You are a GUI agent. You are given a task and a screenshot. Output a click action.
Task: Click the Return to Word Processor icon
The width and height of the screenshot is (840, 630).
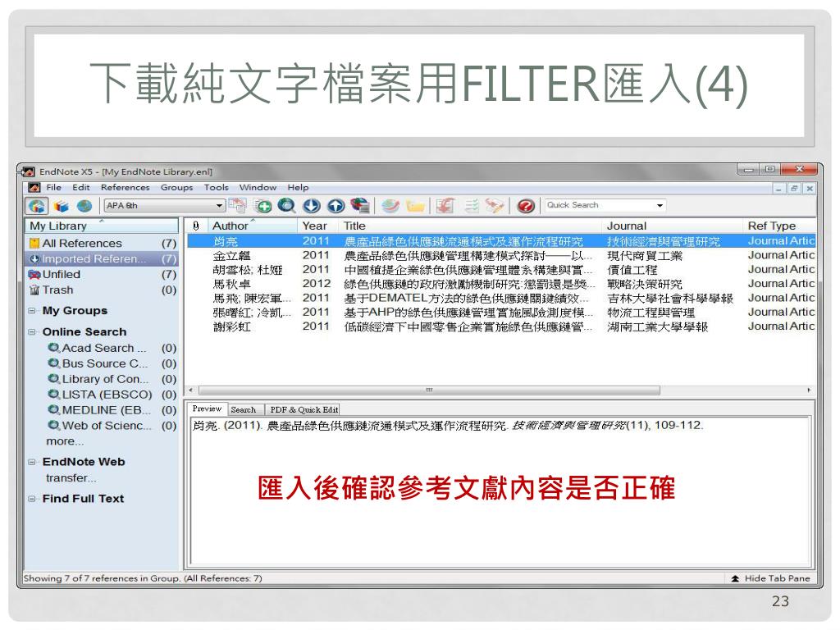495,206
